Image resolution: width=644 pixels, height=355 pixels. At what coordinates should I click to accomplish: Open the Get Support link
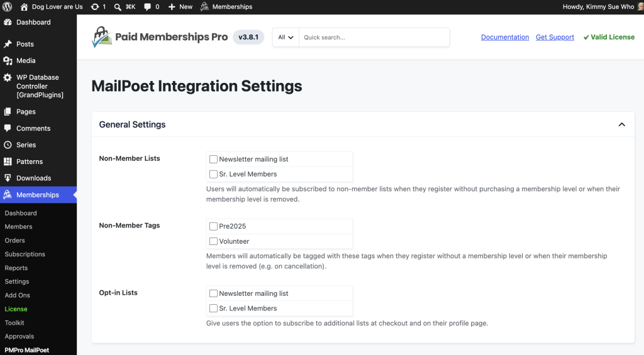tap(555, 37)
